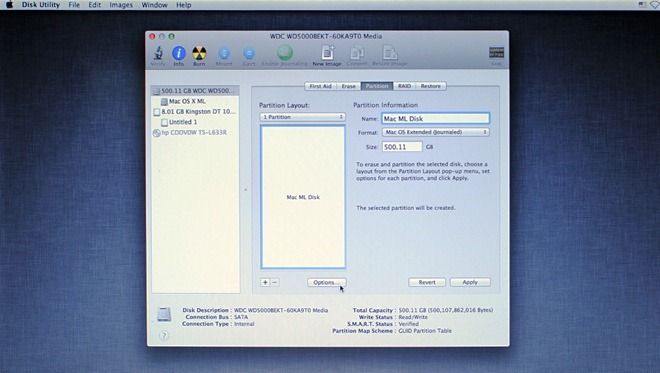The image size is (660, 373).
Task: Select the Burn disc icon
Action: point(199,53)
